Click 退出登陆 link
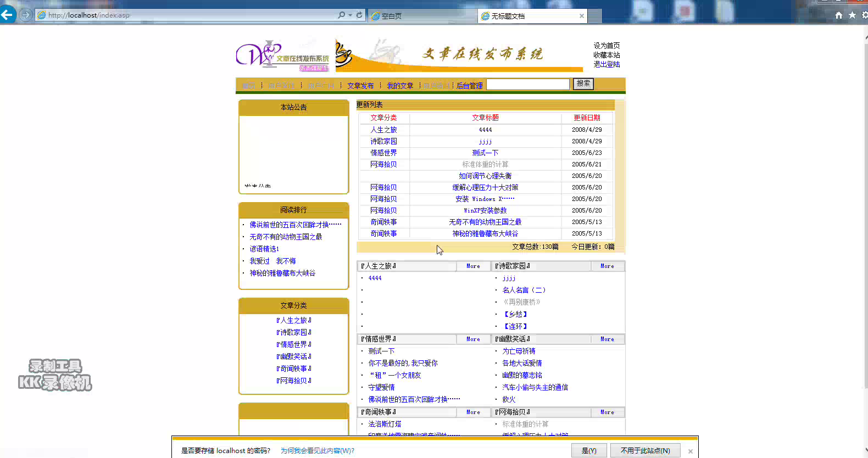Viewport: 868px width, 458px height. (607, 64)
